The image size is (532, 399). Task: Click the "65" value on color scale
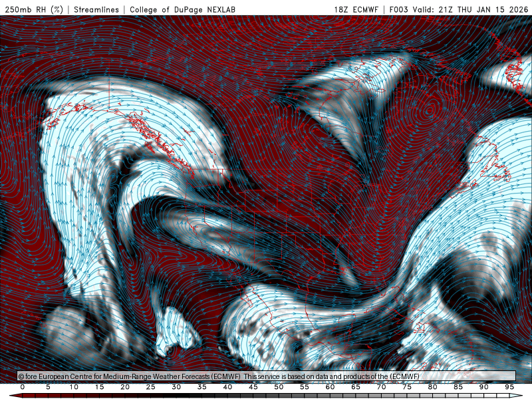pyautogui.click(x=356, y=387)
